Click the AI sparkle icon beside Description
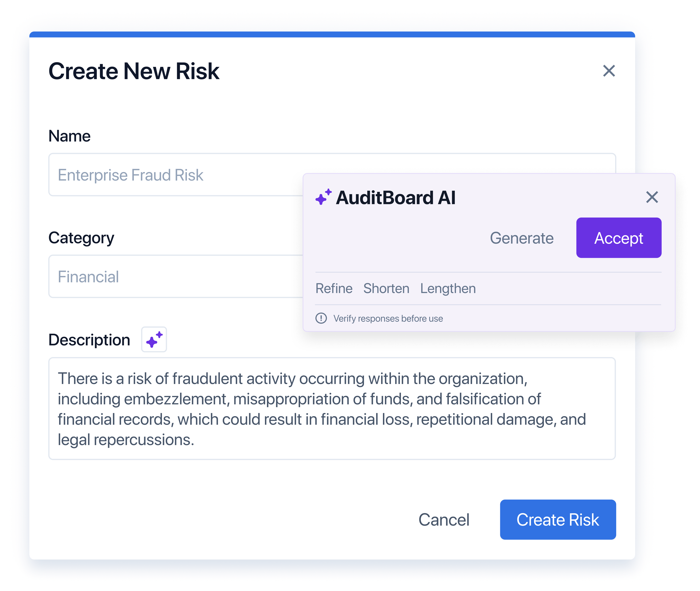 pos(154,339)
